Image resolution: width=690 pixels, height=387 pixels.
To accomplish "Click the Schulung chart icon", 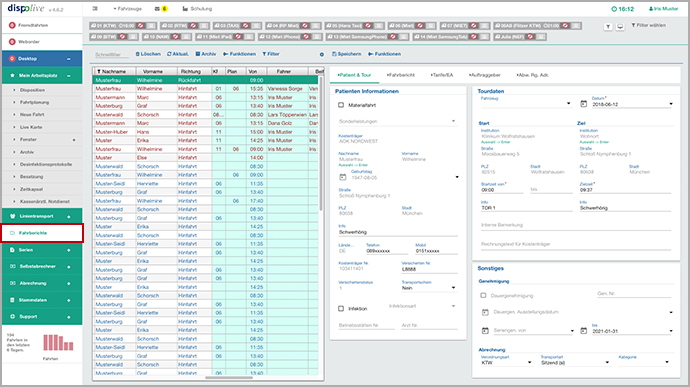I will coord(185,9).
